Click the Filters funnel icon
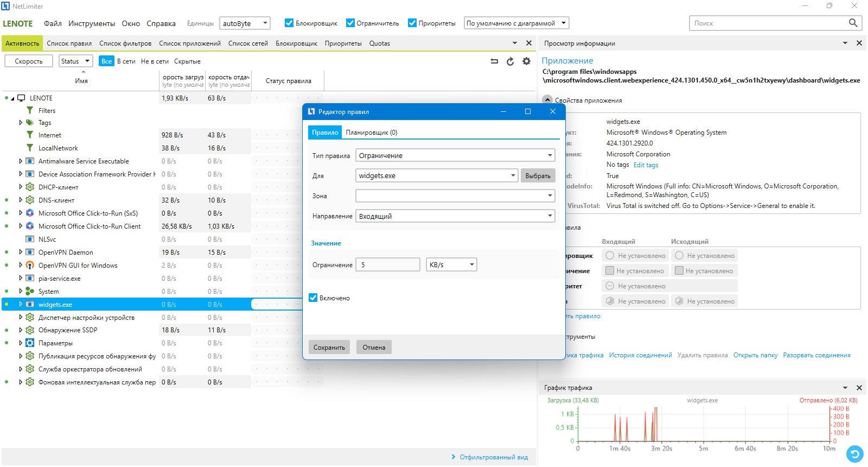 pyautogui.click(x=30, y=110)
